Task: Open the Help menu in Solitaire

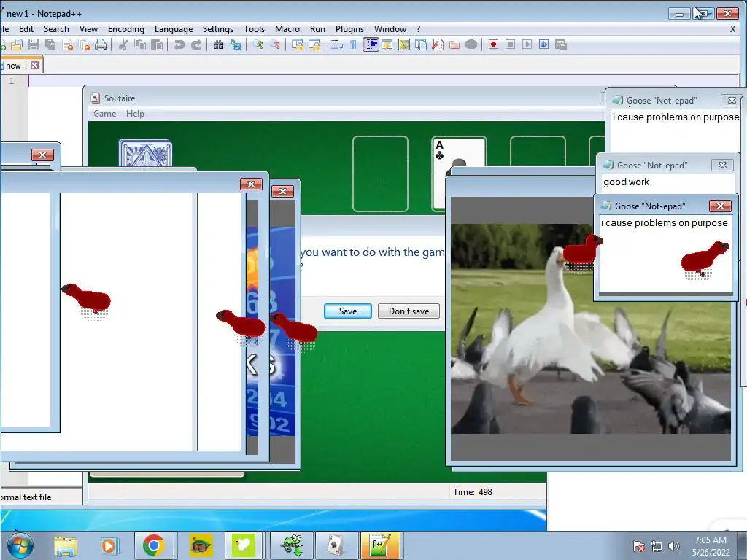Action: coord(135,113)
